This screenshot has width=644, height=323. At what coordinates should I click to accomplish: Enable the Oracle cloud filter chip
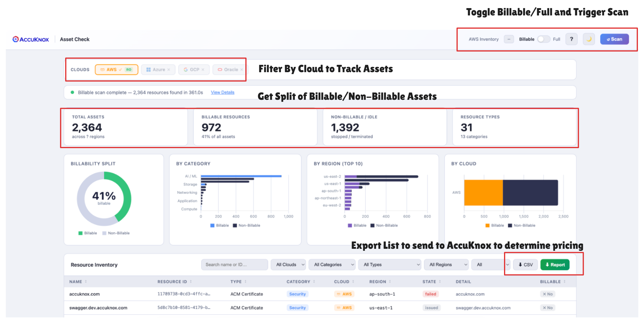click(230, 70)
